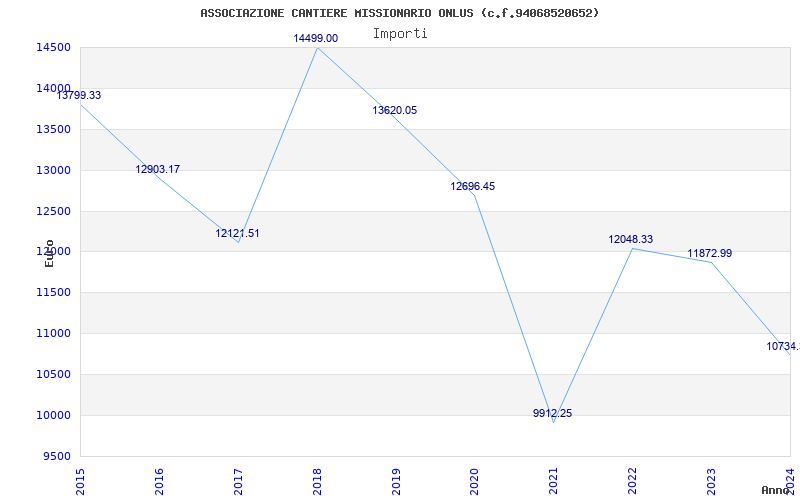
Task: Click the 2019 x-axis year label
Action: click(396, 482)
